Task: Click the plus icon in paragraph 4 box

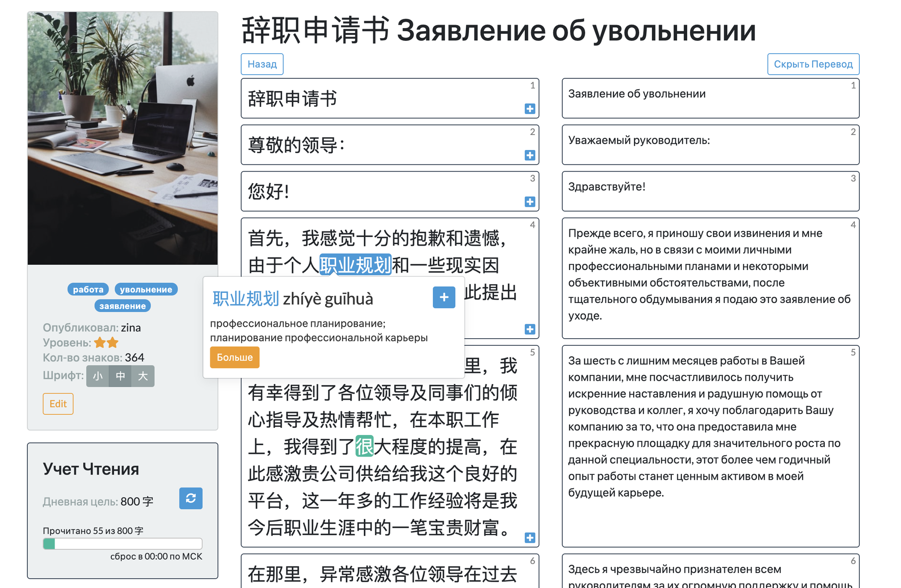Action: coord(530,329)
